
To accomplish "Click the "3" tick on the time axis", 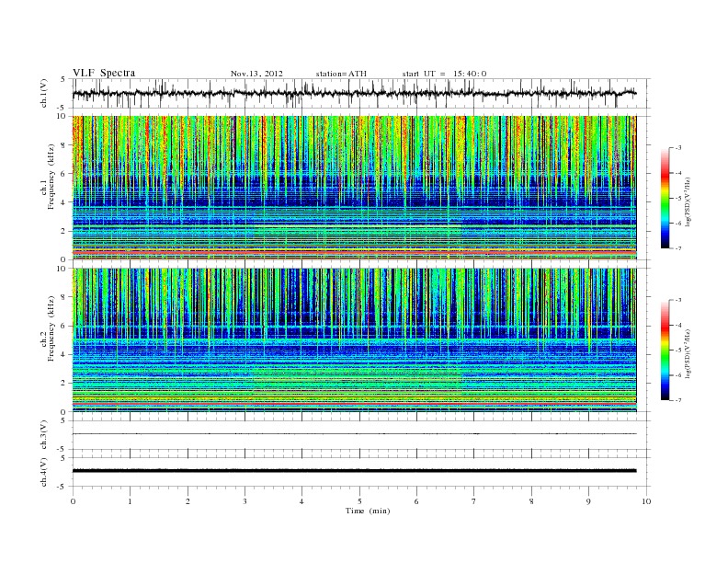I will coord(245,501).
